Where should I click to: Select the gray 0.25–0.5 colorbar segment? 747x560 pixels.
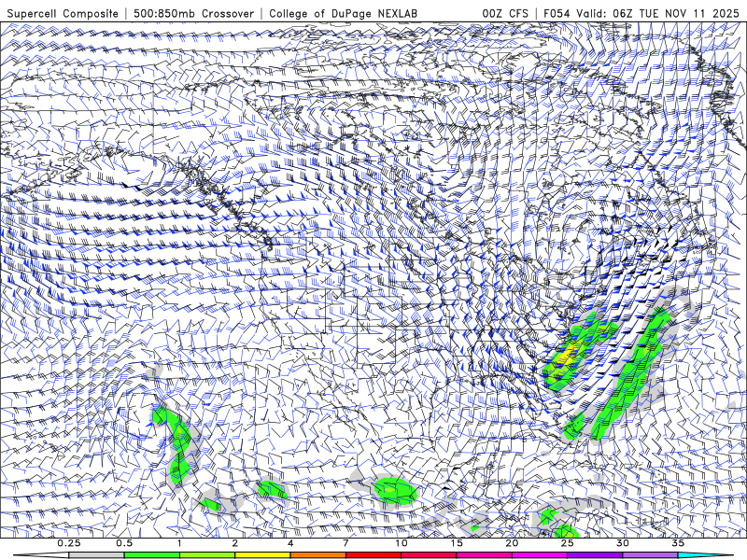click(96, 555)
